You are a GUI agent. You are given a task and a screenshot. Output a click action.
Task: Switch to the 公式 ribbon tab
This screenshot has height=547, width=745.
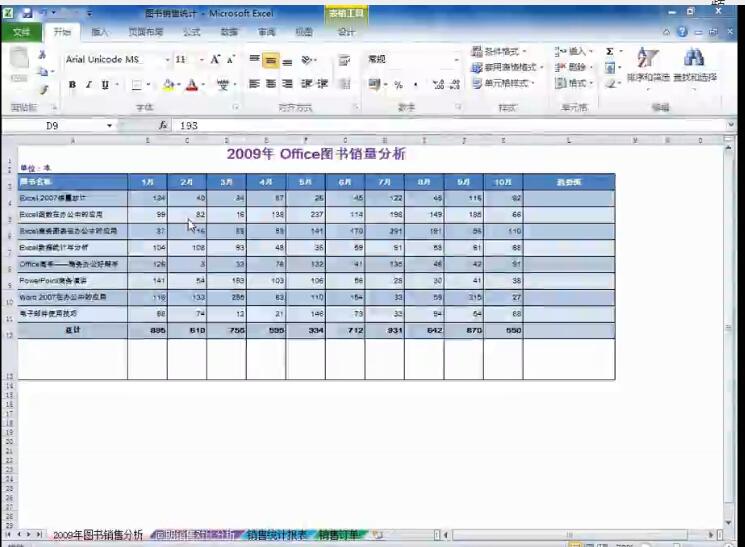click(192, 32)
